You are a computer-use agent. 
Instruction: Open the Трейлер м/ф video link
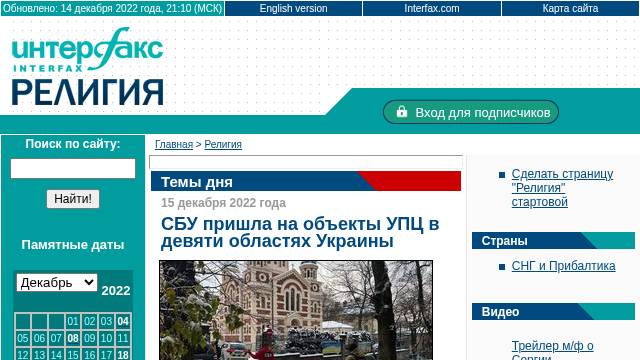[552, 350]
